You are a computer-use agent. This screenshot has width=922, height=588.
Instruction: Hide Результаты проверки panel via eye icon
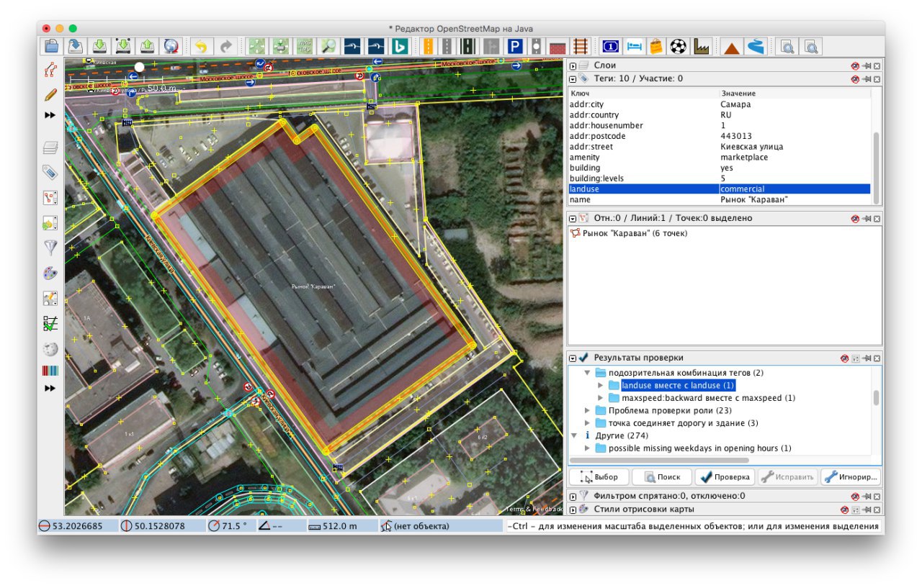tap(844, 358)
